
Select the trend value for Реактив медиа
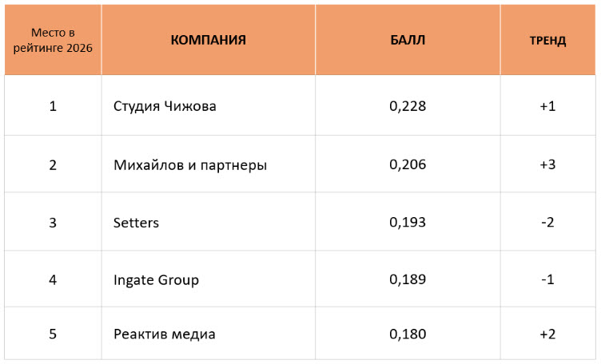(x=547, y=334)
